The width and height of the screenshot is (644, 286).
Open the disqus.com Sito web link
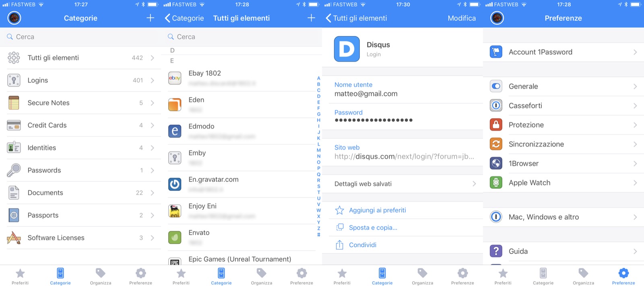coord(404,156)
